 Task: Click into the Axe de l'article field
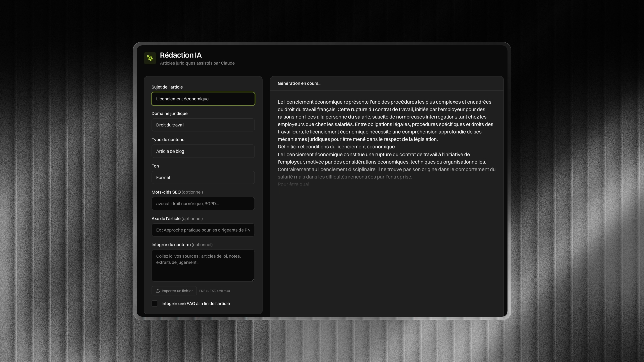203,230
